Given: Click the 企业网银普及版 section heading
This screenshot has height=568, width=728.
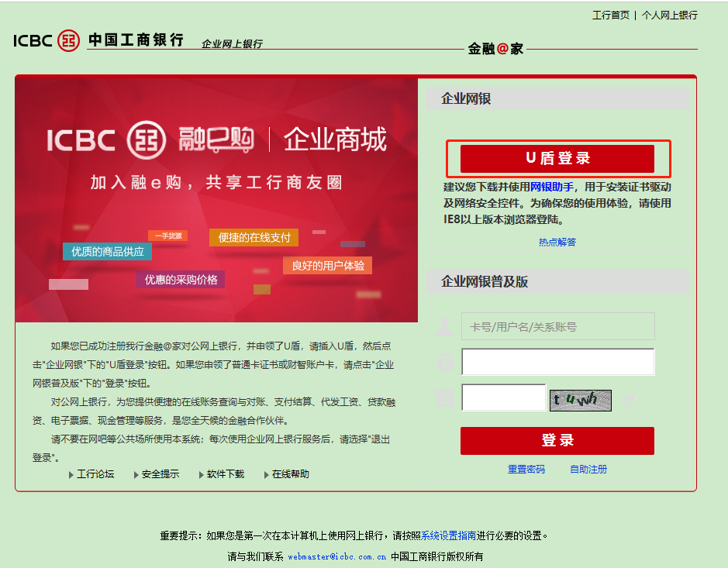Looking at the screenshot, I should pyautogui.click(x=485, y=281).
